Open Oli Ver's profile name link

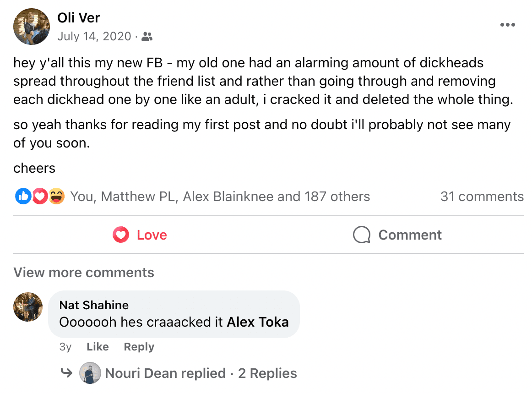(x=79, y=18)
